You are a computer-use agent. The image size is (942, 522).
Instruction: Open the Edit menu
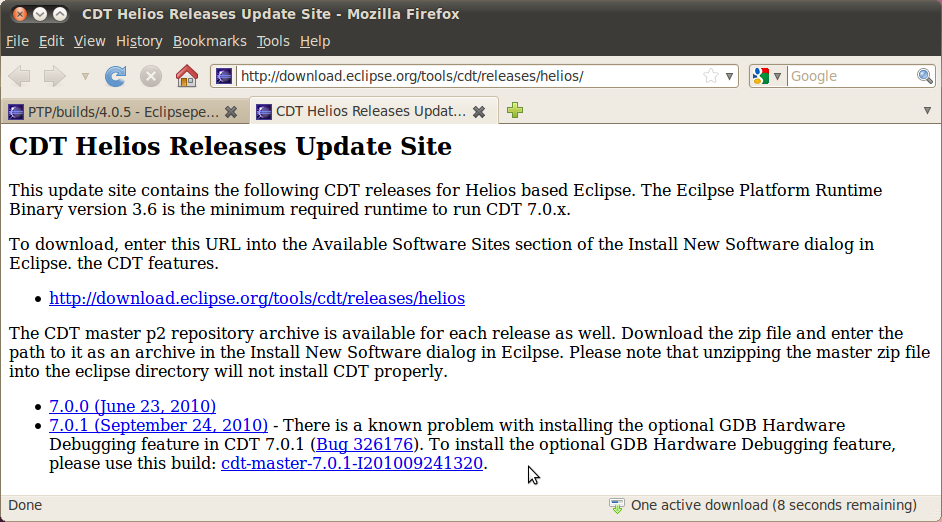[x=51, y=41]
